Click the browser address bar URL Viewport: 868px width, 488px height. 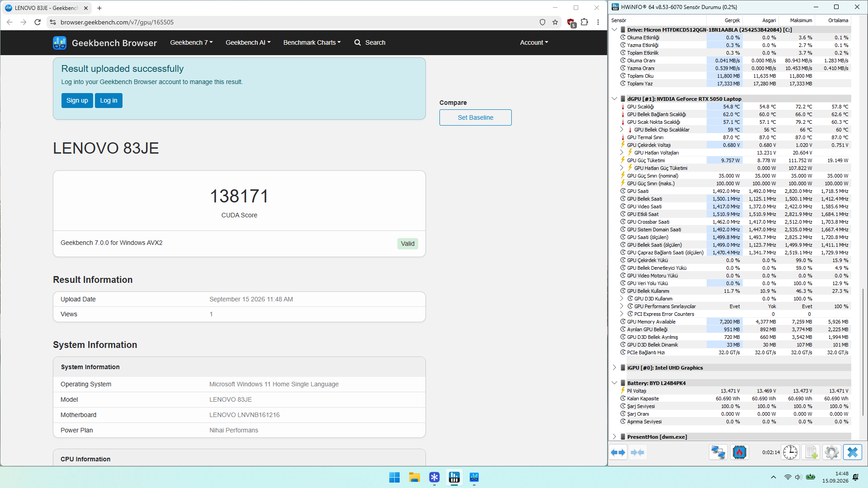point(117,22)
